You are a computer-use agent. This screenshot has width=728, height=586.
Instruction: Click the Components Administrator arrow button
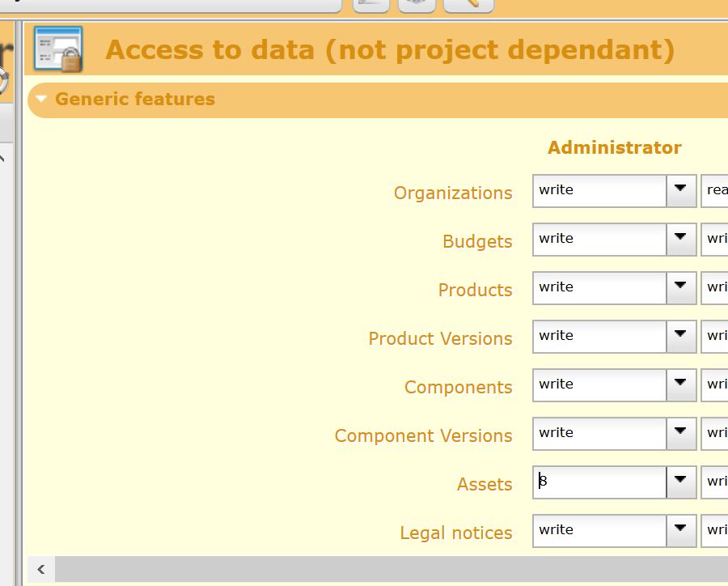tap(681, 384)
